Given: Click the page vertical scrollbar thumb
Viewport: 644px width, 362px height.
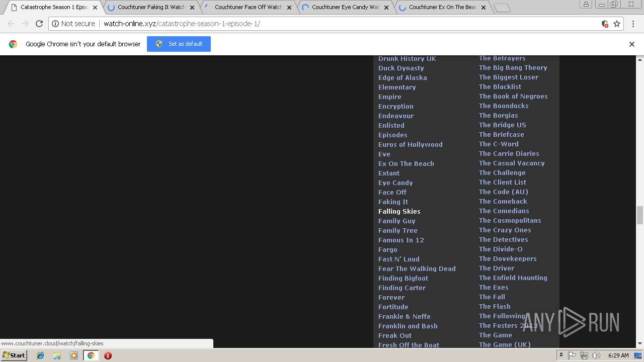Looking at the screenshot, I should point(640,215).
